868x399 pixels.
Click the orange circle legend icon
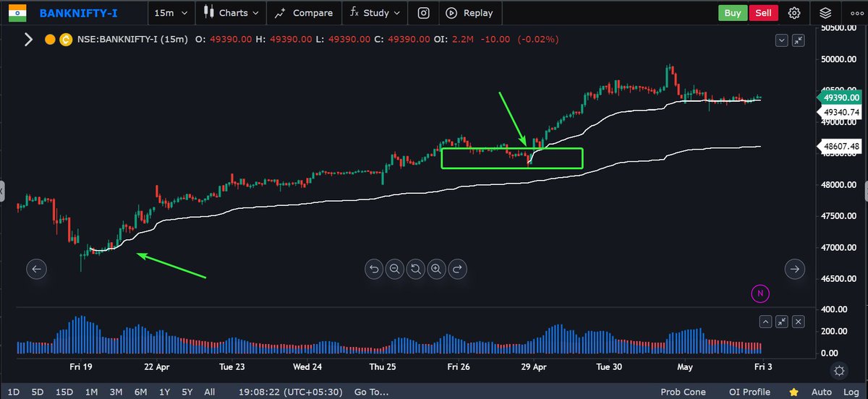51,40
